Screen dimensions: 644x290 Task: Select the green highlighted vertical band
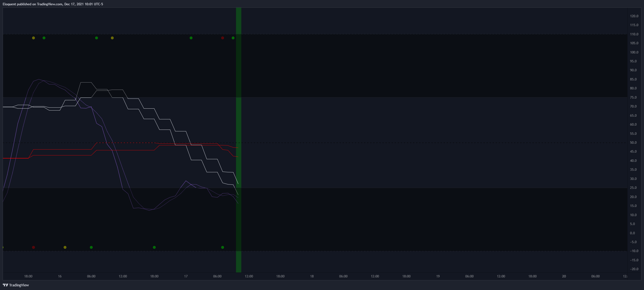coord(239,140)
